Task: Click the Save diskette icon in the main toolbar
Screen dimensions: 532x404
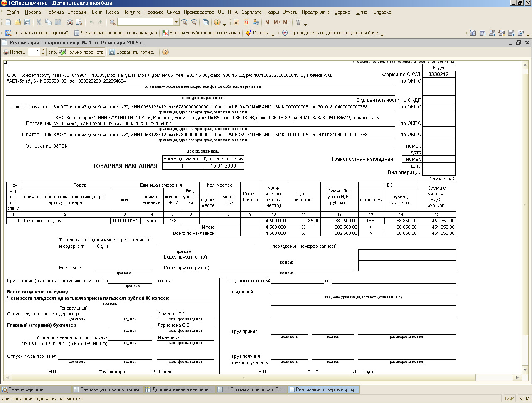Action: (27, 22)
